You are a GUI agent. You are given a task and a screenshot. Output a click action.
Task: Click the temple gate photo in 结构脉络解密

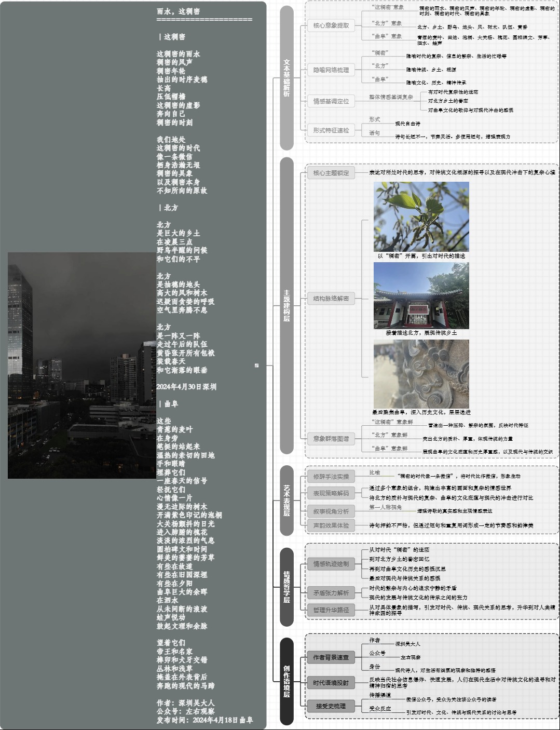tap(421, 296)
